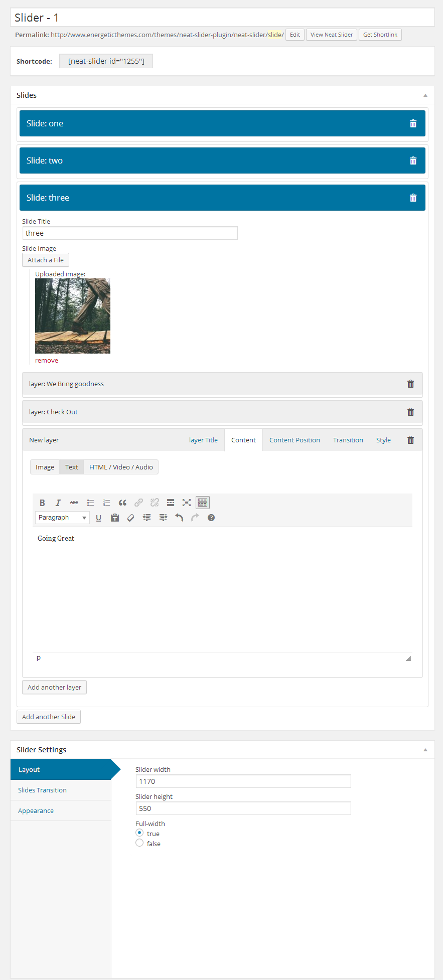
Task: Open Appearance settings
Action: coord(61,810)
